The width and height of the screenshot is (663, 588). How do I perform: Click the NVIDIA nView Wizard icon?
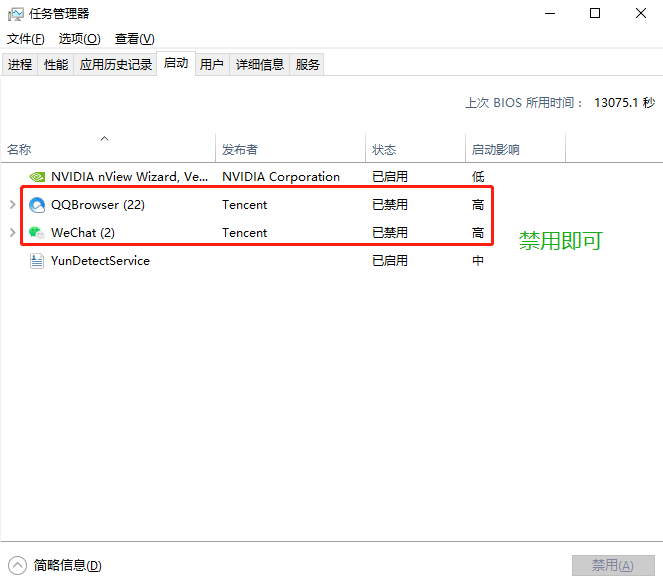37,177
